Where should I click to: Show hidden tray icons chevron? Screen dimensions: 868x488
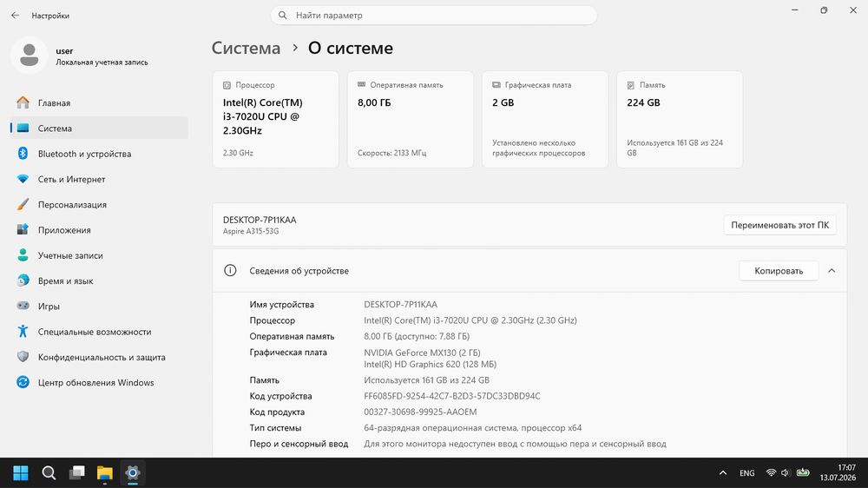pos(723,472)
